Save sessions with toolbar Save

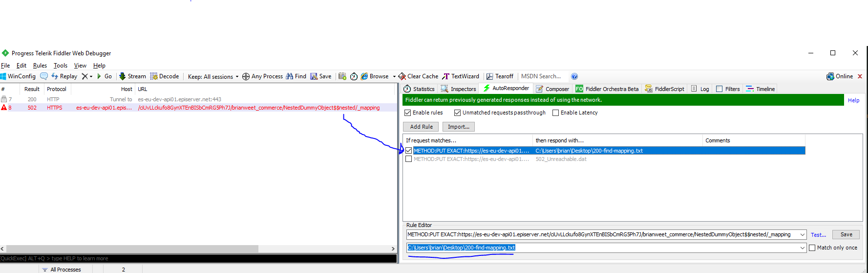coord(321,76)
